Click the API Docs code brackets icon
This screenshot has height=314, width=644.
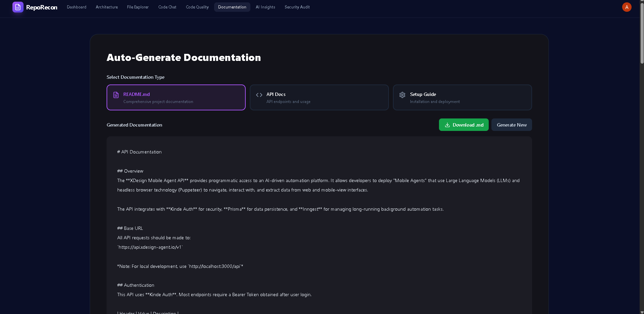[x=259, y=95]
